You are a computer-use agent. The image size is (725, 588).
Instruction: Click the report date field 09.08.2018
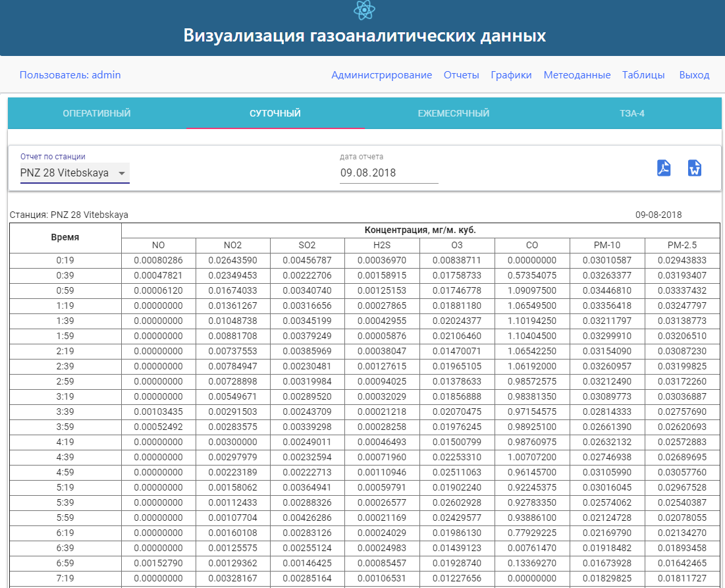click(x=389, y=173)
